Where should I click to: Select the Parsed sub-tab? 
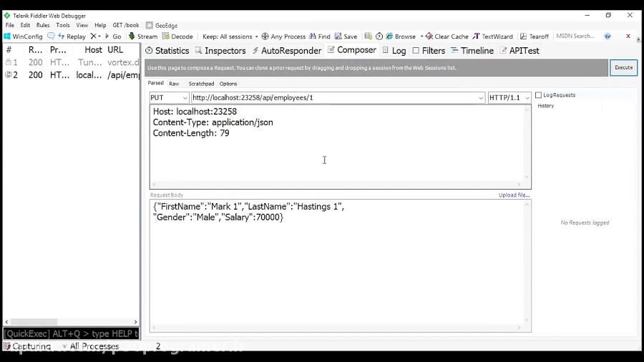[156, 83]
